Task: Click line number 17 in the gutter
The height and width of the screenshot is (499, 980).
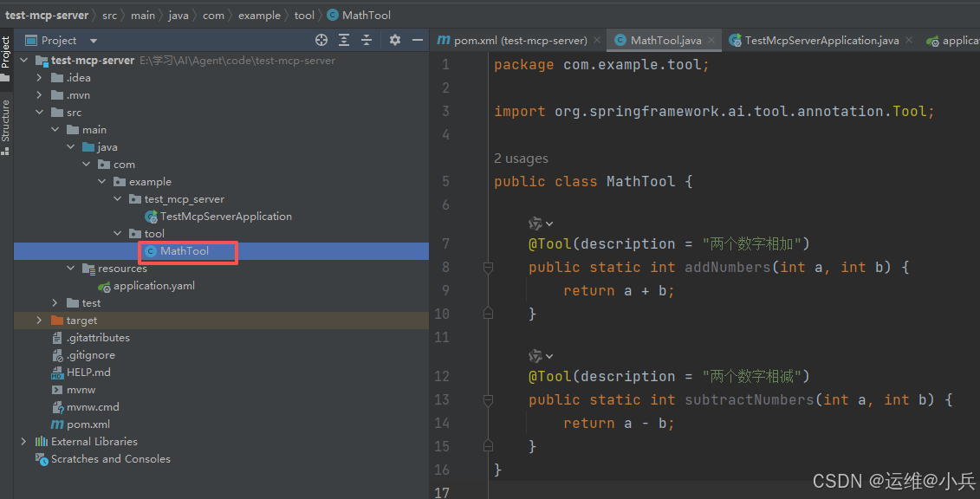Action: (x=441, y=493)
